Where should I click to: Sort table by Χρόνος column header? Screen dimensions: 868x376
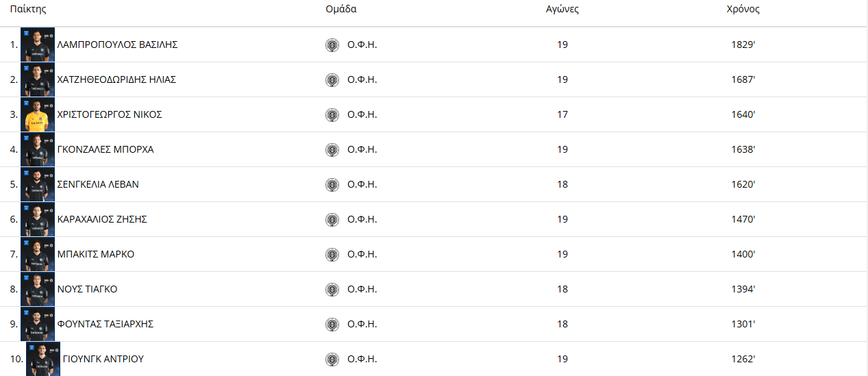click(743, 10)
